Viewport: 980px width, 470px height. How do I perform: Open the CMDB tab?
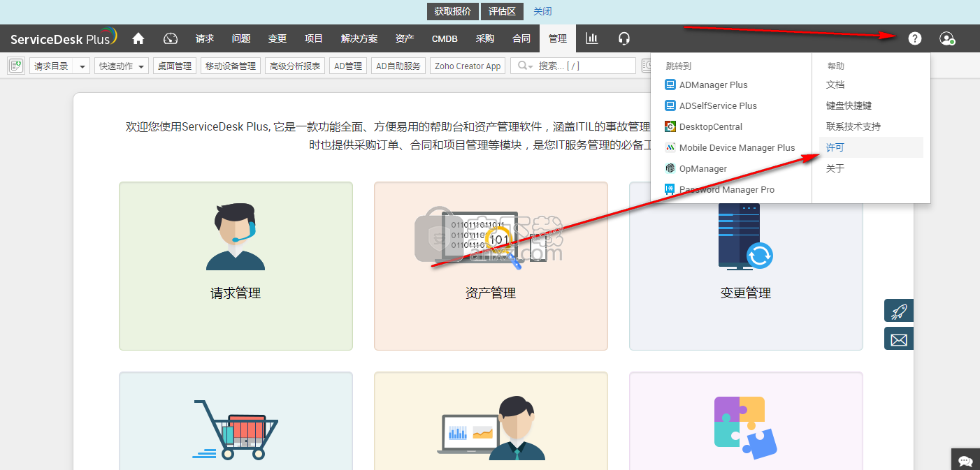(x=445, y=38)
